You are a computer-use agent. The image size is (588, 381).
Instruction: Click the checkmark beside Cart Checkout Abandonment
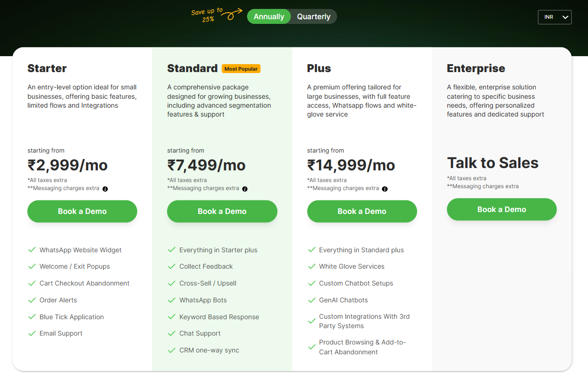click(x=32, y=283)
